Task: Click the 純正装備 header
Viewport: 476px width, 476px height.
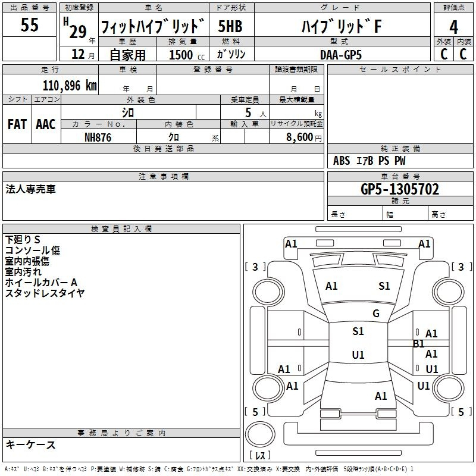Action: point(400,148)
